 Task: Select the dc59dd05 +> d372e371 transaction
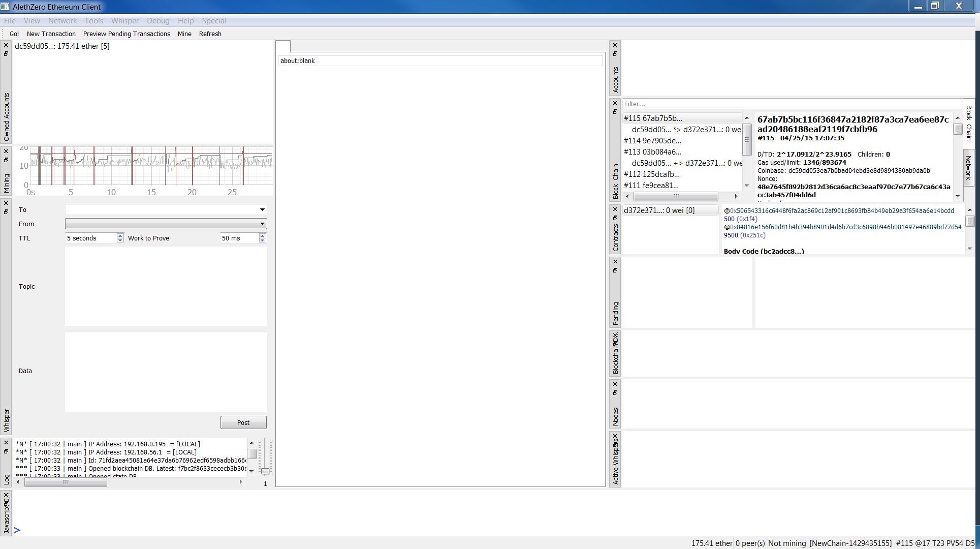[x=686, y=163]
